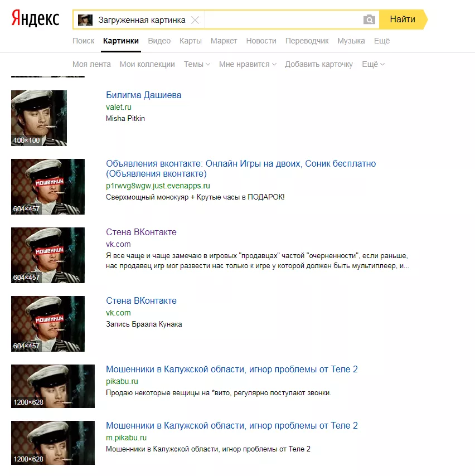Expand the Мне нравится dropdown
The image size is (475, 476).
tap(248, 64)
